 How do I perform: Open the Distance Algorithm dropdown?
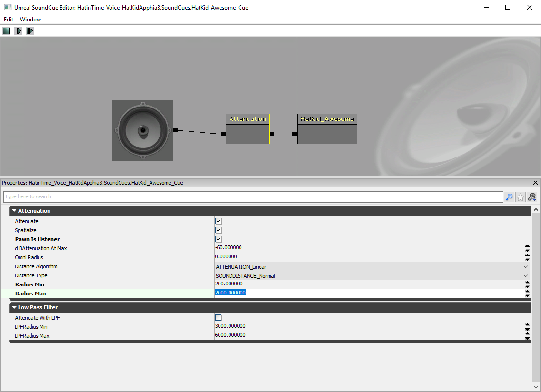(372, 267)
